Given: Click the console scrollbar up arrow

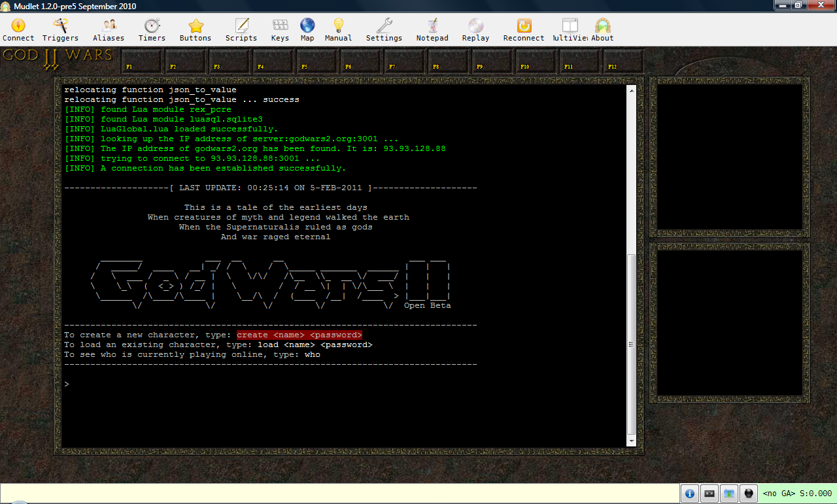Looking at the screenshot, I should coord(631,90).
